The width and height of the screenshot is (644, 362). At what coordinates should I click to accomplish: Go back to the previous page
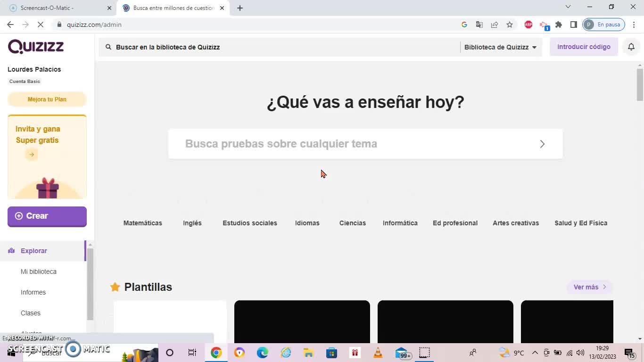[x=10, y=25]
